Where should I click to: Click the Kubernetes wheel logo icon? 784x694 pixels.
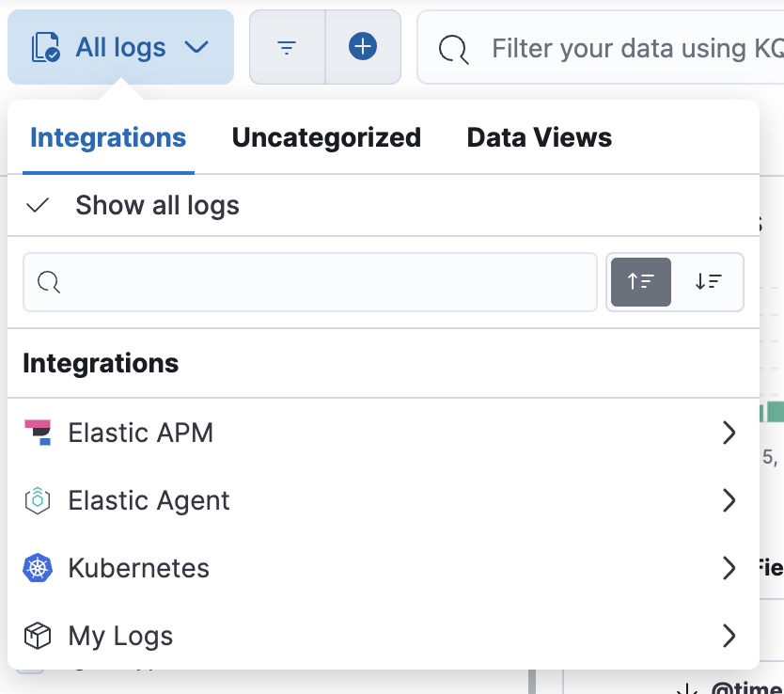38,568
